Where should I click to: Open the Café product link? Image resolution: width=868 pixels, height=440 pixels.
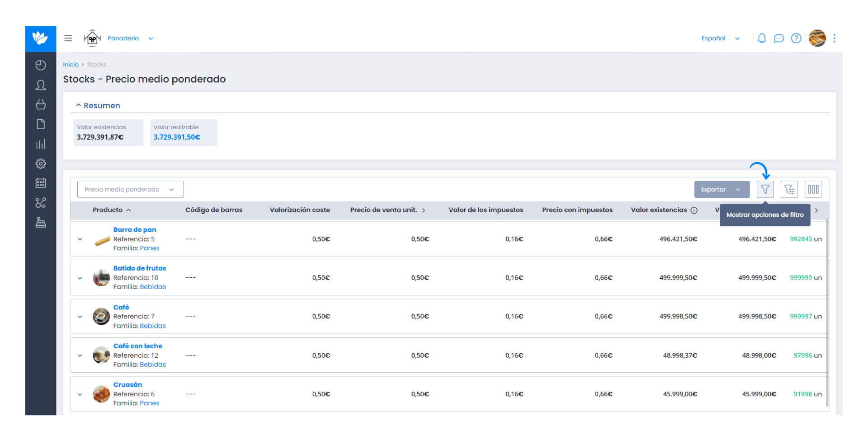[121, 307]
